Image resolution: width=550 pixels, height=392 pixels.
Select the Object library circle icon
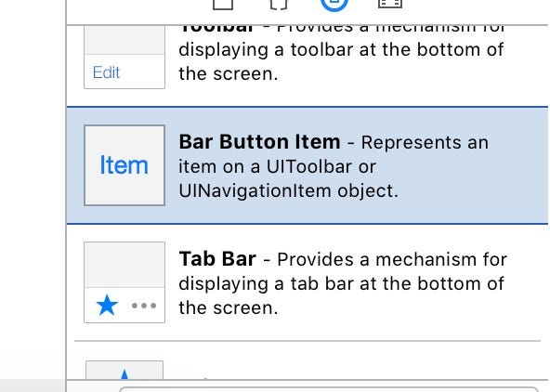click(x=334, y=6)
